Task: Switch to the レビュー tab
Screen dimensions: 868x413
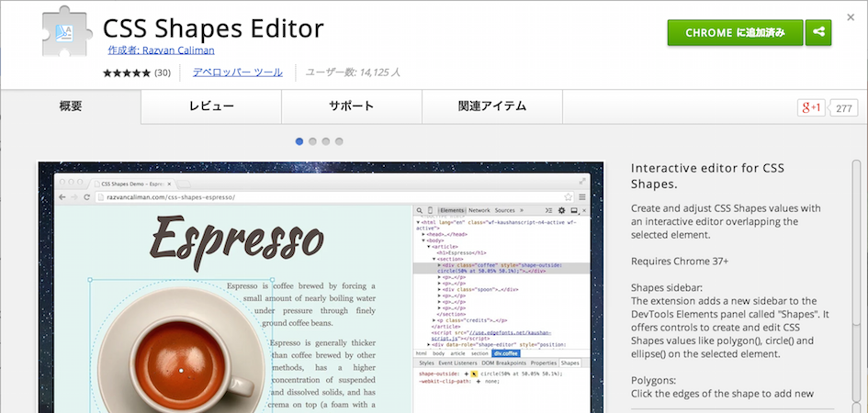Action: [x=211, y=106]
